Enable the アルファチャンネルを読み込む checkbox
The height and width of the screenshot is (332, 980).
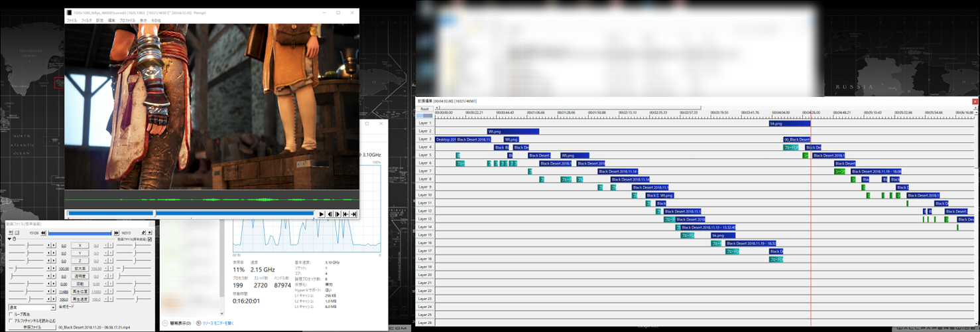point(11,321)
